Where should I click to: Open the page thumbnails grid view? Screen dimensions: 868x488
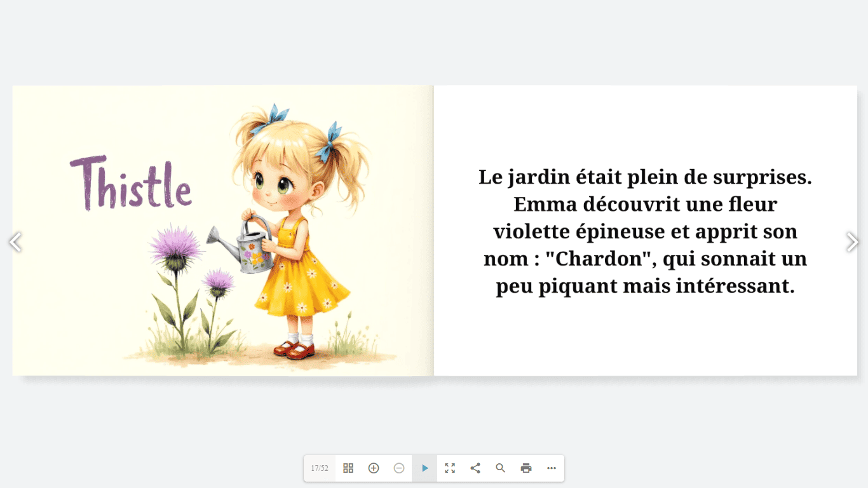tap(348, 468)
